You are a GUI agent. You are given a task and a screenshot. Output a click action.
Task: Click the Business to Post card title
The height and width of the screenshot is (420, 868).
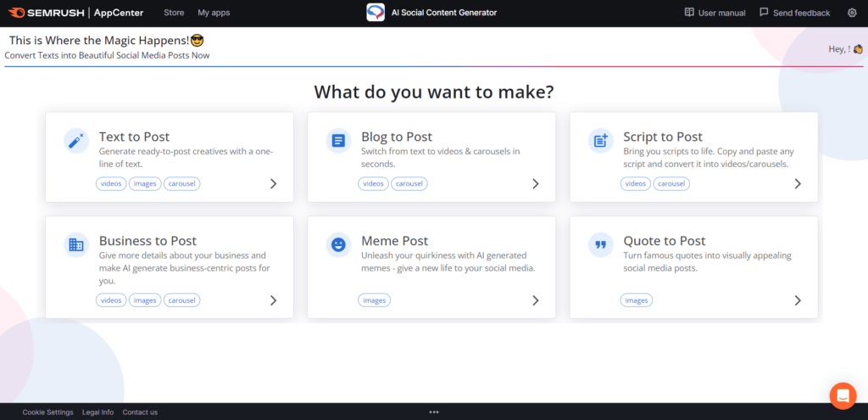point(147,241)
